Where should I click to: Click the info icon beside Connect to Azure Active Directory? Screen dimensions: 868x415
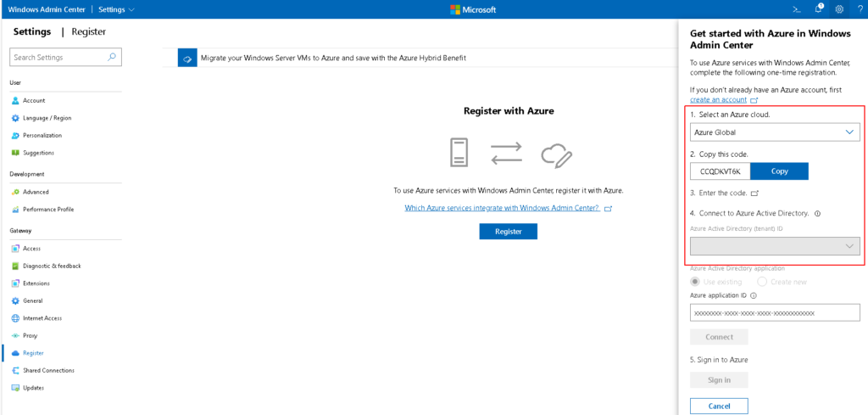818,213
